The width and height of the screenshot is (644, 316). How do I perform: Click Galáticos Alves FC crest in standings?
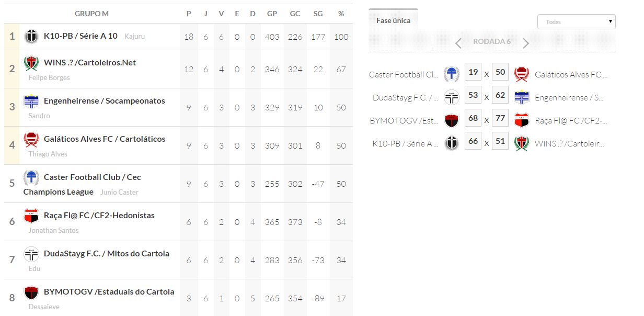click(31, 140)
